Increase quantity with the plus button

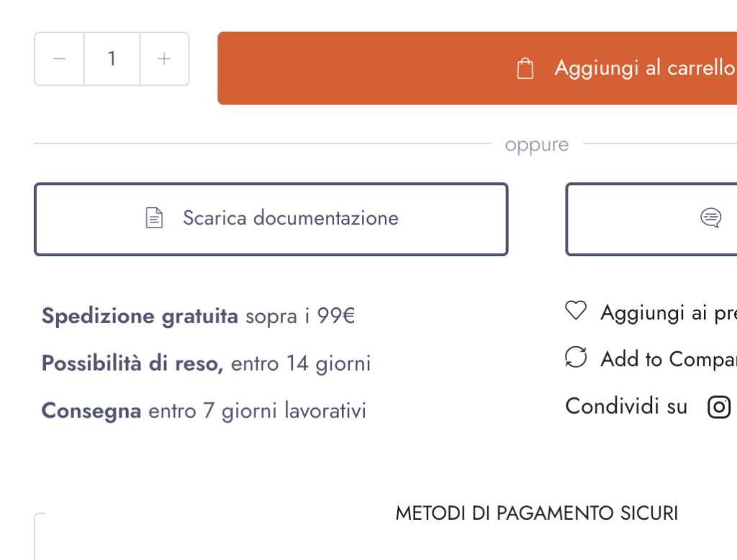pyautogui.click(x=164, y=59)
